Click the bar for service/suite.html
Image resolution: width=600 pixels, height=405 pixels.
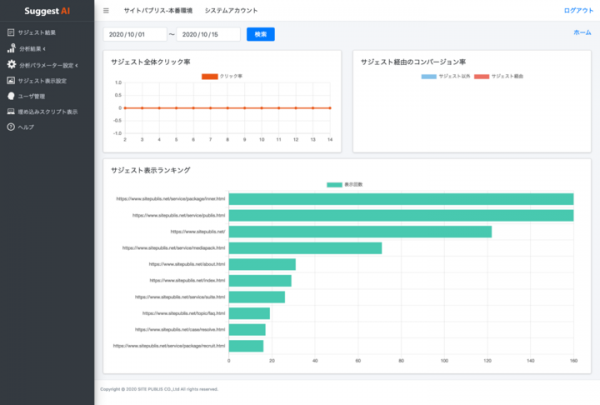(x=257, y=297)
